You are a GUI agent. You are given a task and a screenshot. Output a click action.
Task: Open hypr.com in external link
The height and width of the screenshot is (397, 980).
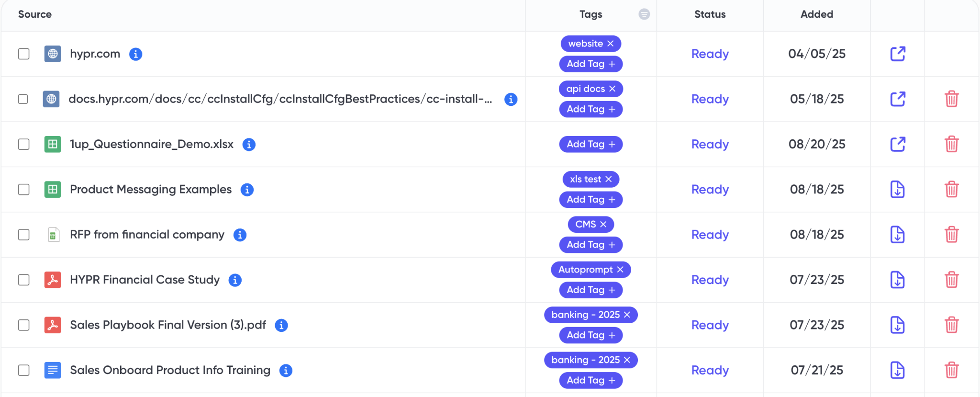[x=898, y=54]
